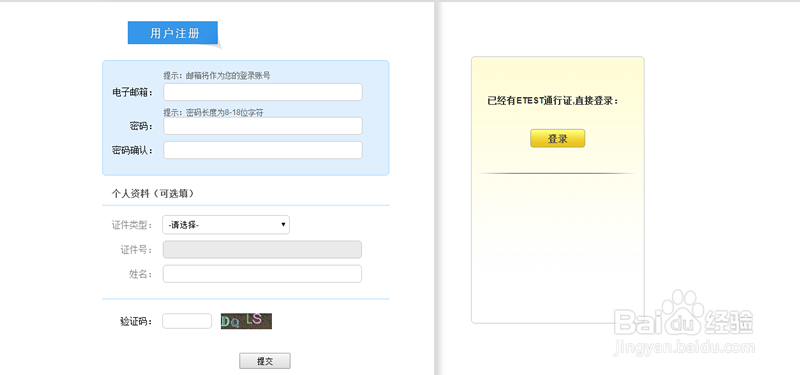Click the 已经有ETEST通行证,直接登录 text
Image resolution: width=800 pixels, height=375 pixels.
(553, 101)
